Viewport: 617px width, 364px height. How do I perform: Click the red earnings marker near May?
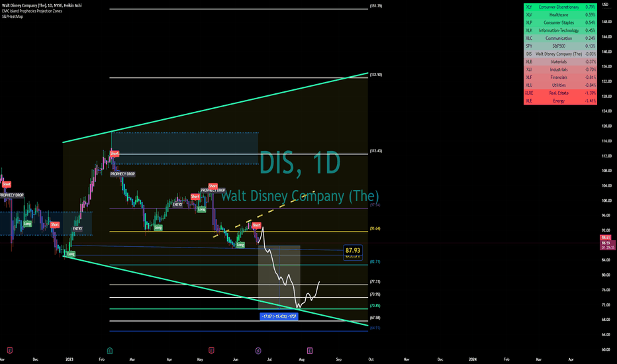211,350
